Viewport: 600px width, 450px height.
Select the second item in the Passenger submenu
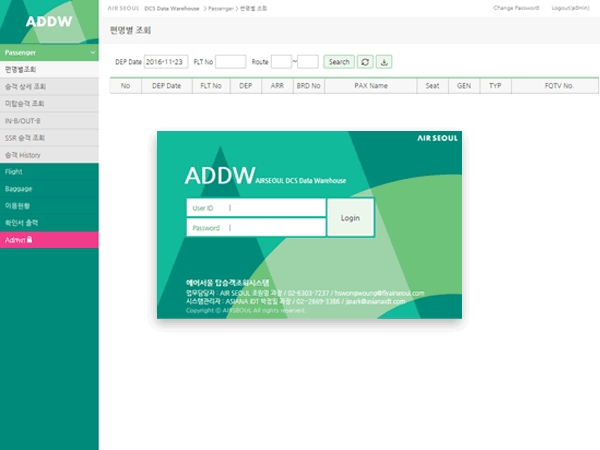[x=49, y=86]
